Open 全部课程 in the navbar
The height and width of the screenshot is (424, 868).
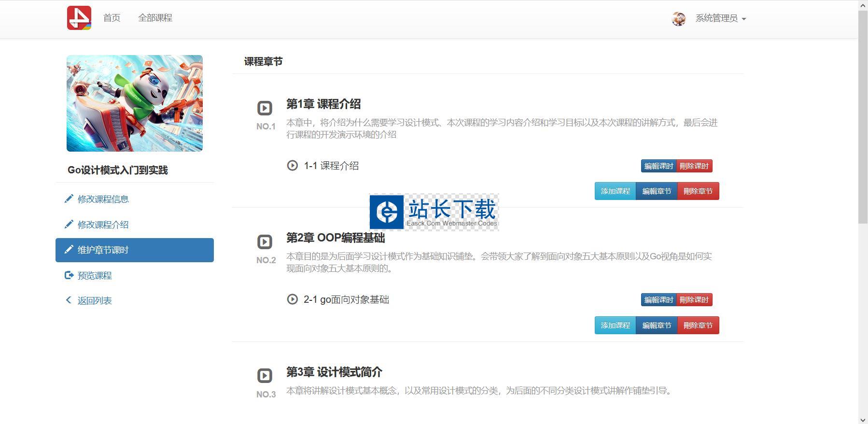pyautogui.click(x=155, y=18)
